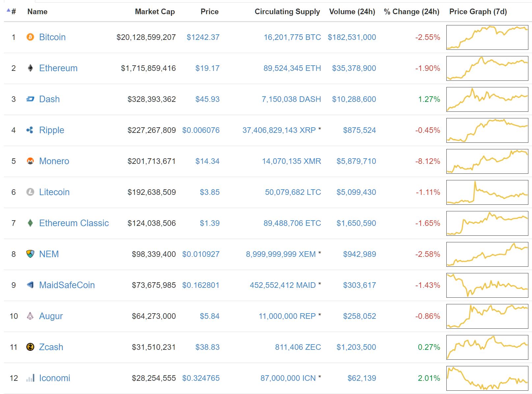Click the Litecoin logo icon

coord(30,192)
